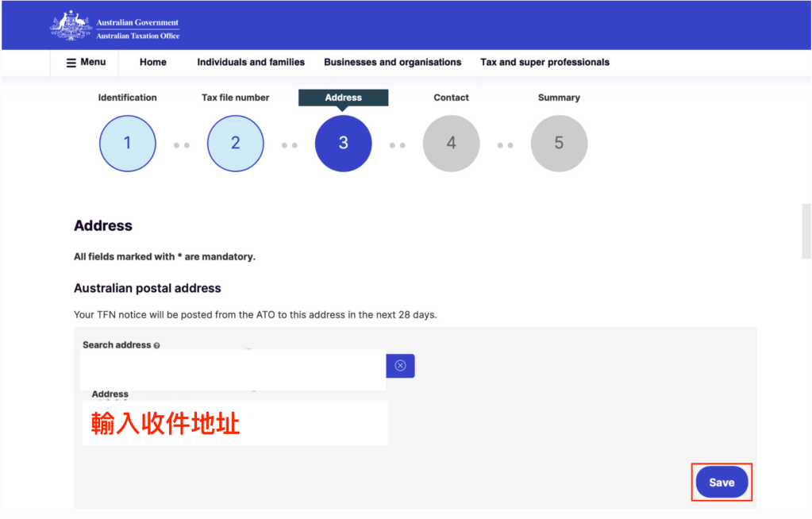Screen dimensions: 812x519
Task: Click the page vertical scrollbar
Action: point(806,231)
